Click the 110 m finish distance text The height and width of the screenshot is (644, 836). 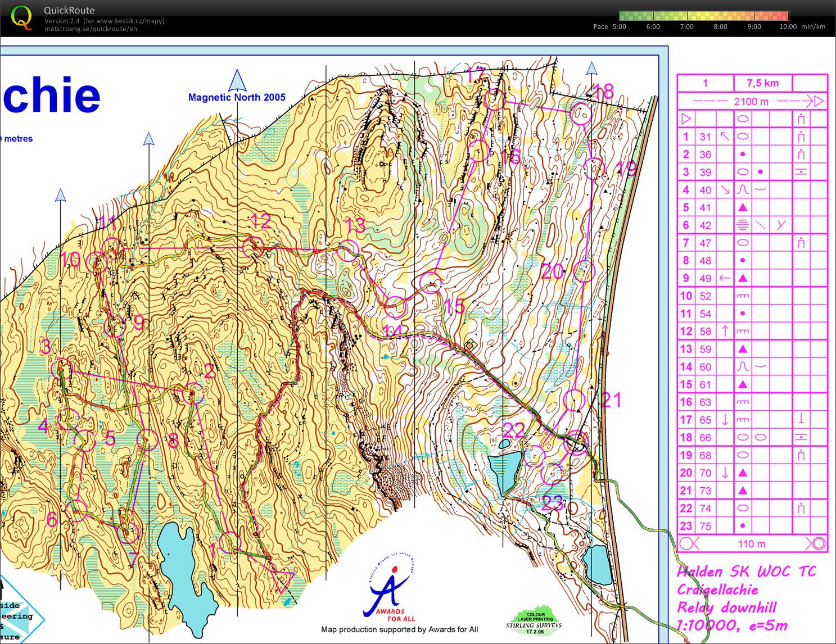pyautogui.click(x=751, y=544)
